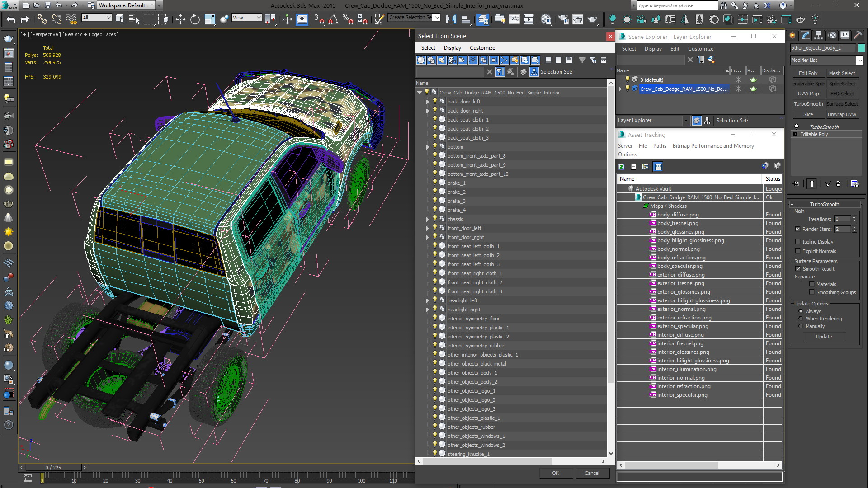Enable Separate by Smoothing Groups checkbox
The width and height of the screenshot is (868, 488).
click(811, 292)
